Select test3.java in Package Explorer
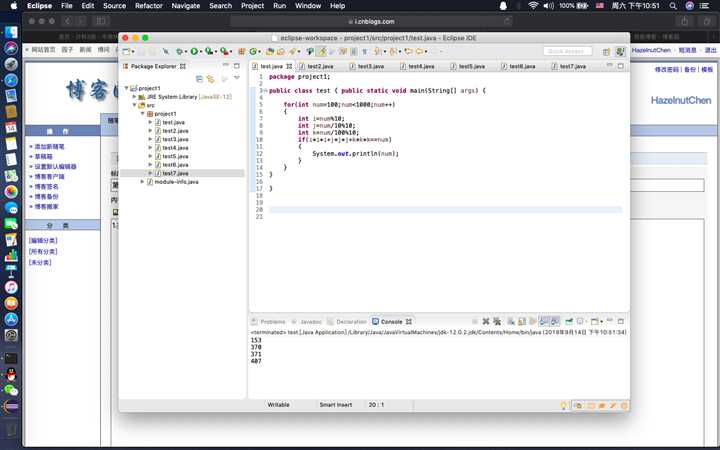Screen dimensions: 720x450 pyautogui.click(x=175, y=139)
